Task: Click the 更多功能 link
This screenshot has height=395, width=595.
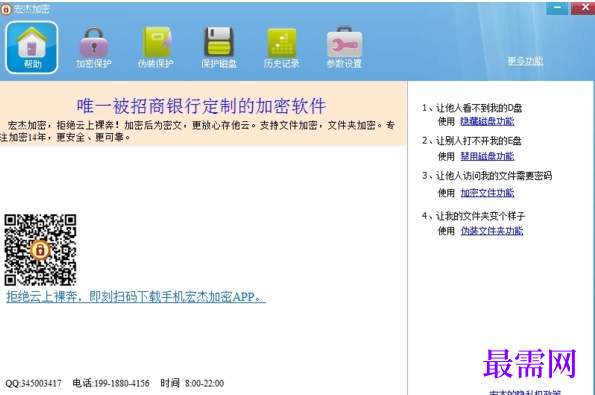Action: (526, 61)
